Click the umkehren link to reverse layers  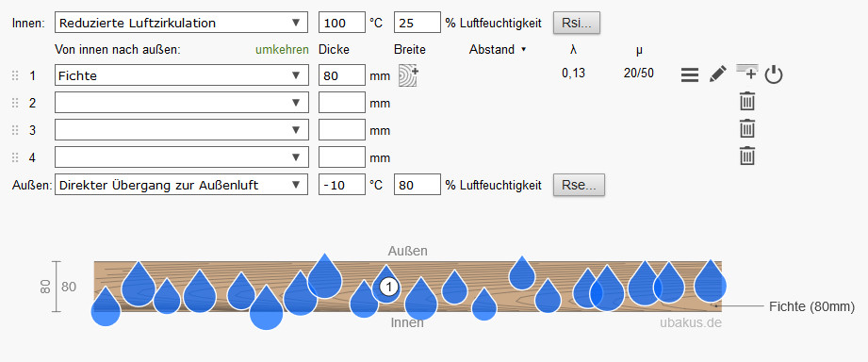point(282,49)
